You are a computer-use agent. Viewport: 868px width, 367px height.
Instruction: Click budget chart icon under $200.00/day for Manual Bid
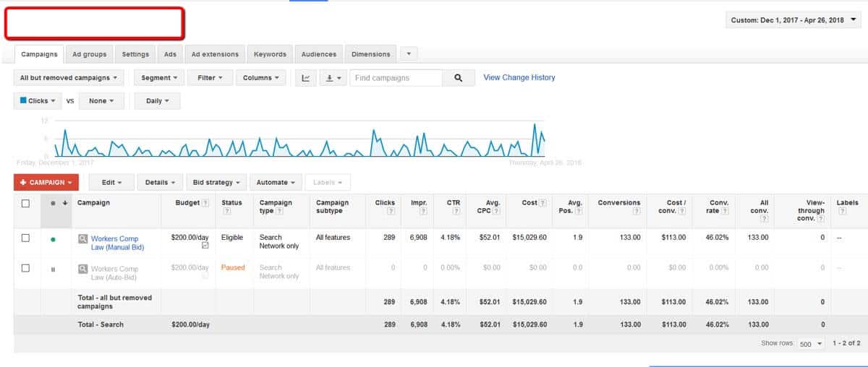tap(205, 246)
